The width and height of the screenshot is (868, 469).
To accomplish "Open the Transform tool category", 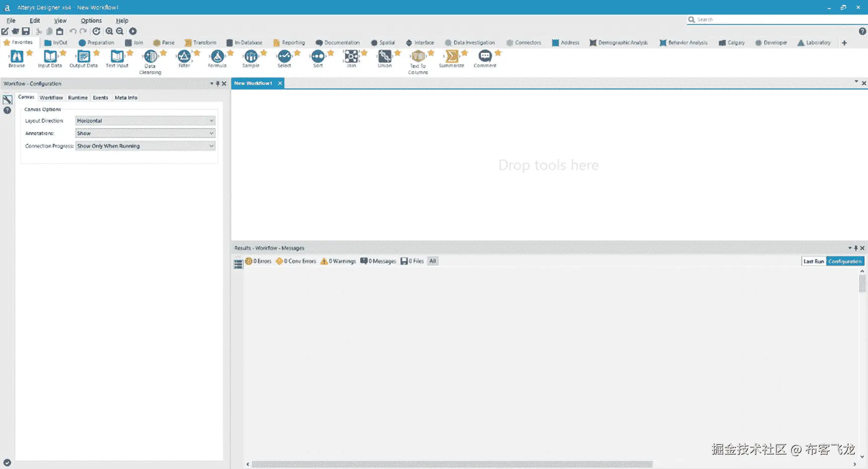I will [x=200, y=43].
